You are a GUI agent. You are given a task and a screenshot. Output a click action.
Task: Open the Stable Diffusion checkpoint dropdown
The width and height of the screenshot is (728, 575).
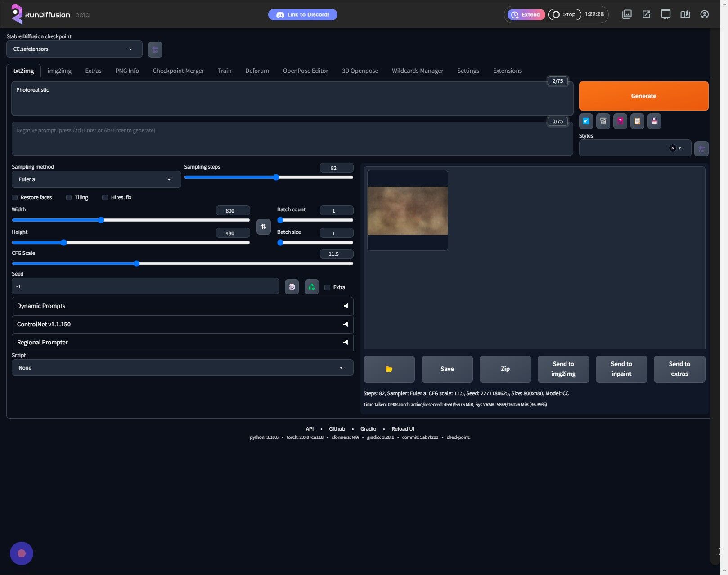coord(74,49)
